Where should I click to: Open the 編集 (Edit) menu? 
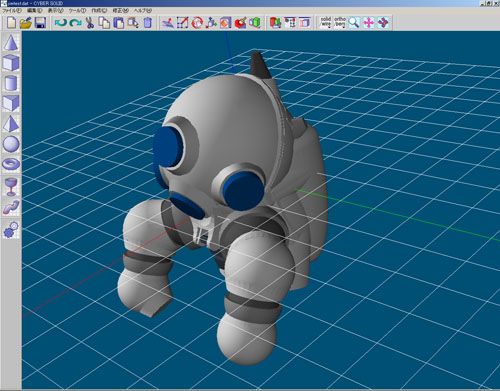coord(35,10)
